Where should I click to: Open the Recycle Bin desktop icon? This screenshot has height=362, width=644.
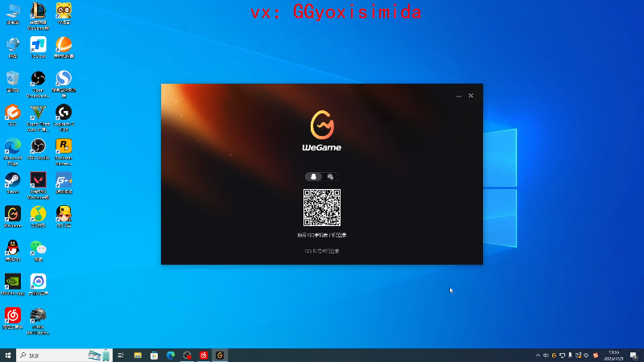click(x=13, y=81)
